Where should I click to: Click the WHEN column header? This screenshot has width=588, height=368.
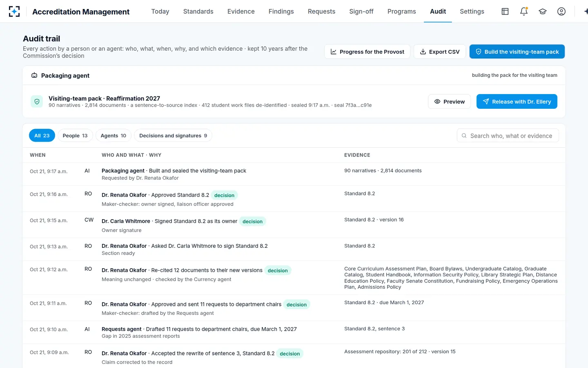click(38, 155)
